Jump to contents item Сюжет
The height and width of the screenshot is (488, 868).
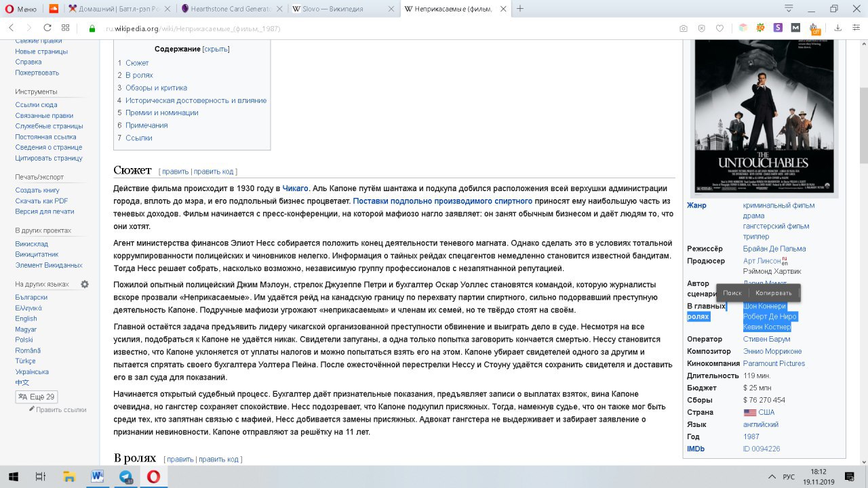(137, 63)
